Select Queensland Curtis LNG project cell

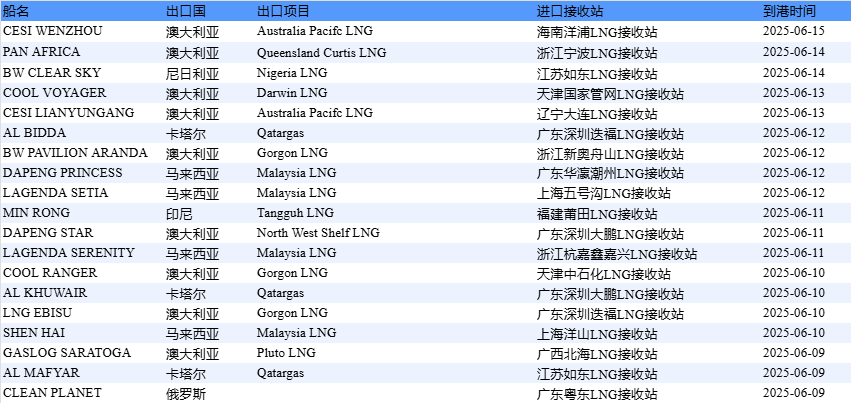[321, 52]
